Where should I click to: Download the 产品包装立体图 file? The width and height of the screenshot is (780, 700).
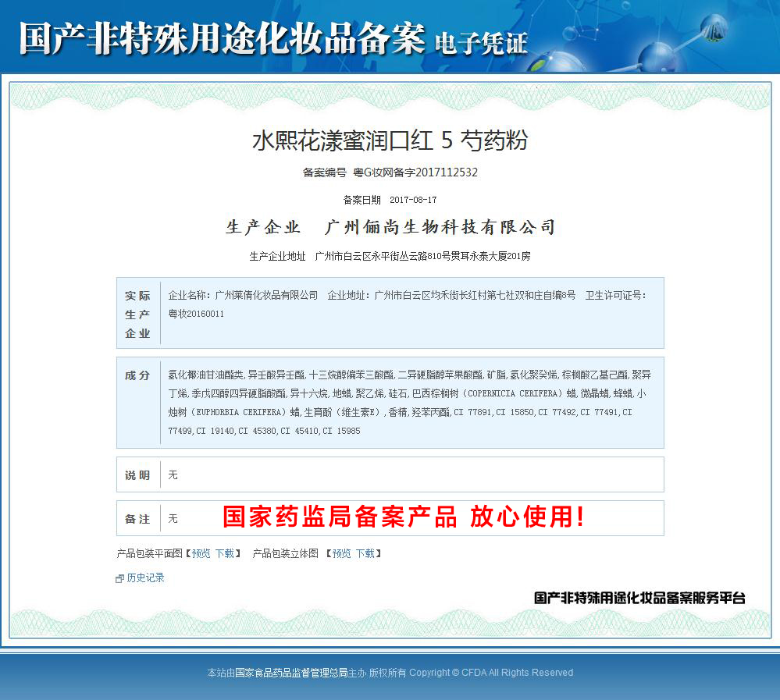[x=365, y=553]
